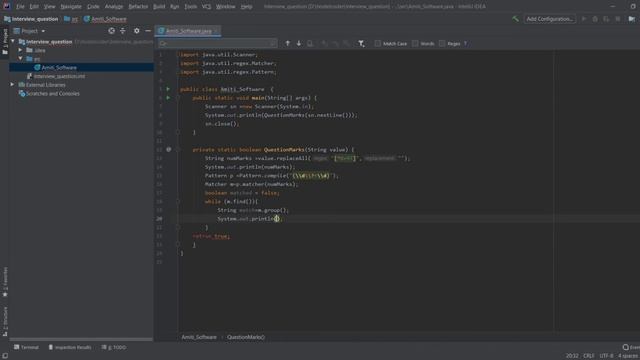Click Add Configuration button
640x360 pixels.
tap(549, 19)
